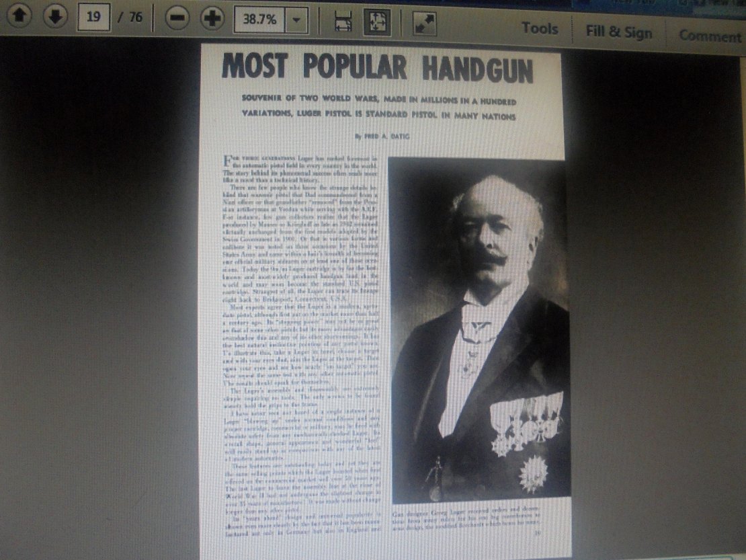This screenshot has width=746, height=560.
Task: Open the Fill & Sign pane
Action: point(619,32)
